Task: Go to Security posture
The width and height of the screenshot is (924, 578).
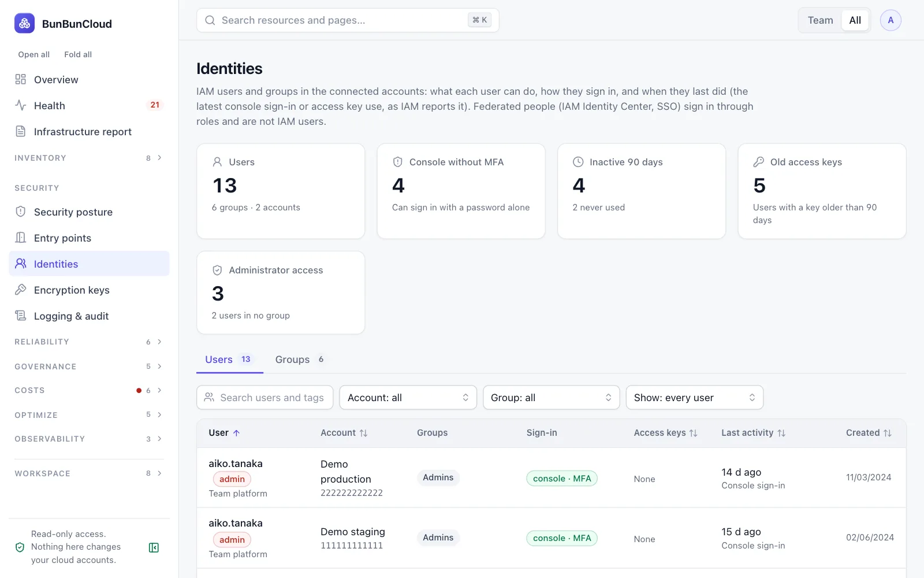Action: [89, 212]
